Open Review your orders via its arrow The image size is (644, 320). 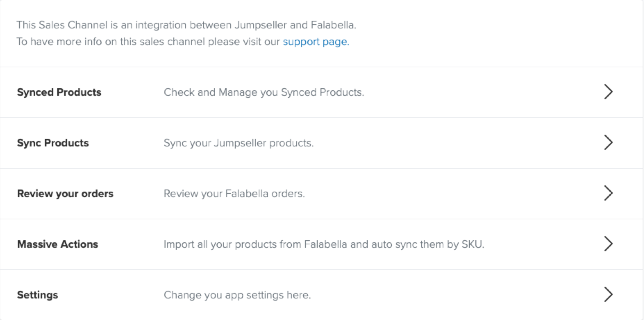[608, 193]
